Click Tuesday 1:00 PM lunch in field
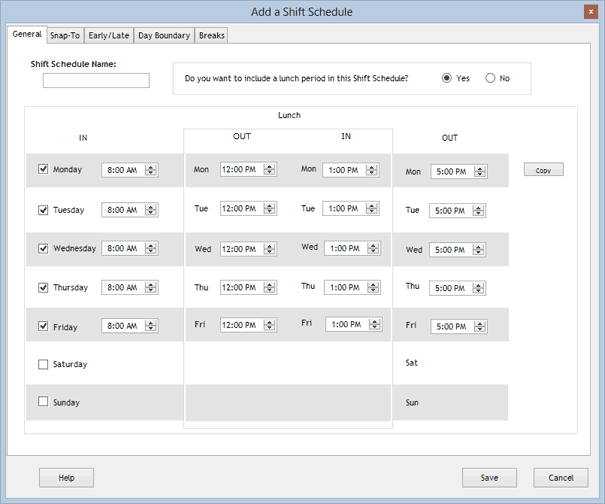Screen dimensions: 605x504 (x=351, y=209)
